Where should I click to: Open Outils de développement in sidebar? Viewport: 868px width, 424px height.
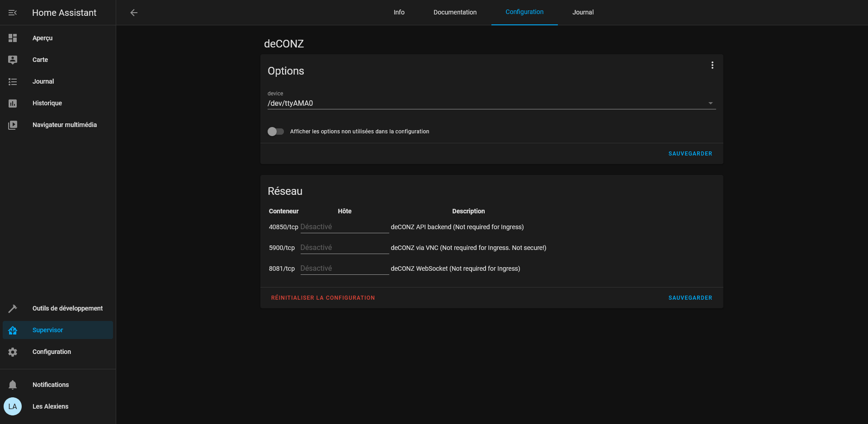[58, 308]
